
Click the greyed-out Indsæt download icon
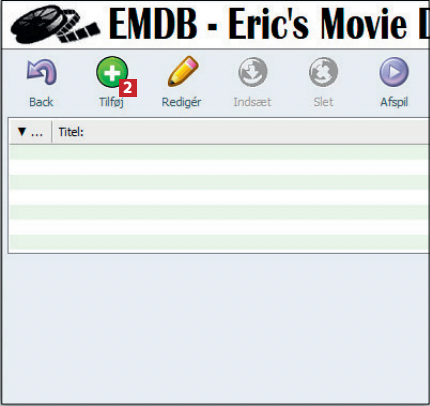point(253,72)
